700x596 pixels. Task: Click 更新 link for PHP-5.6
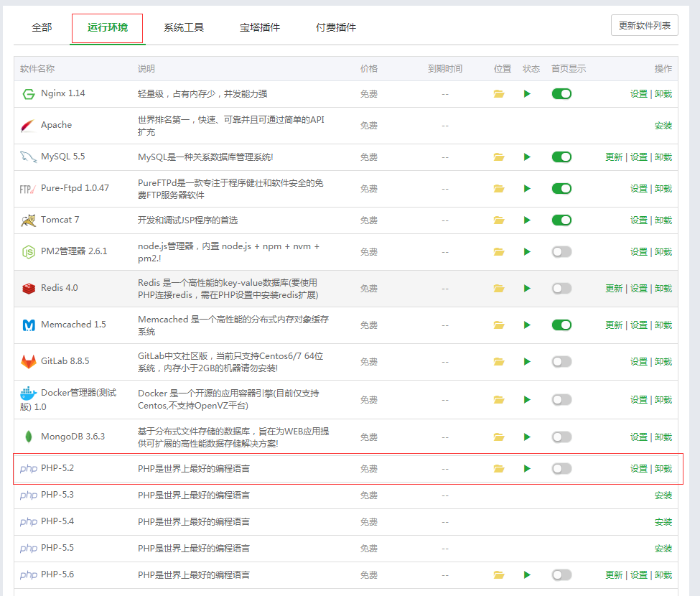point(614,575)
